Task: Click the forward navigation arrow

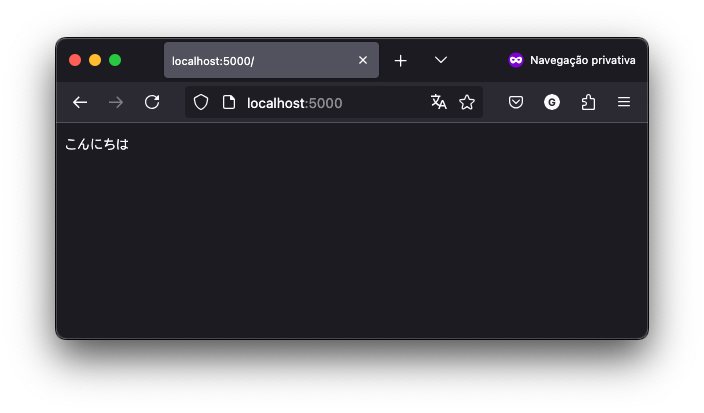Action: (116, 102)
